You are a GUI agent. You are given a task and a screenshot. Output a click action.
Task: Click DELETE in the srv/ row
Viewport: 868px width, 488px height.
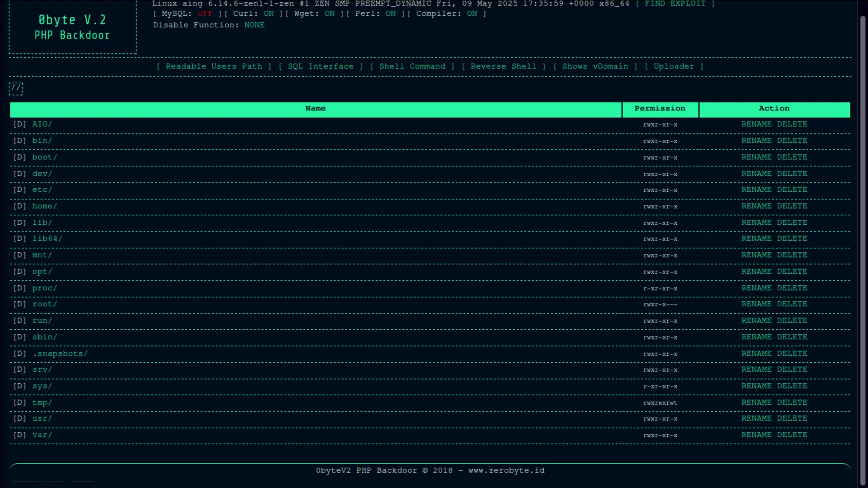click(792, 370)
